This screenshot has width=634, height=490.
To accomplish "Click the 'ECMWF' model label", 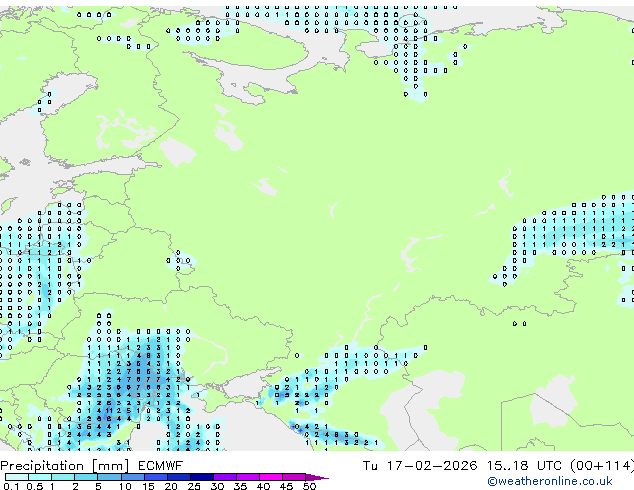I will point(161,466).
